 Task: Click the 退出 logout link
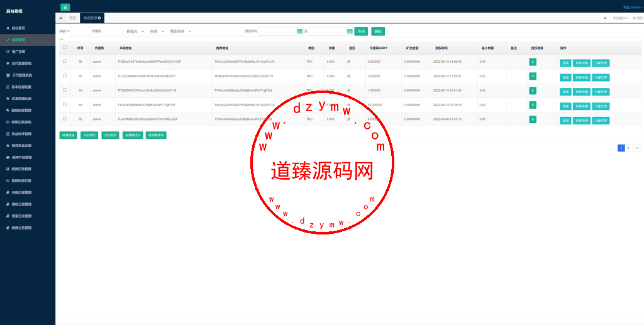coord(638,18)
